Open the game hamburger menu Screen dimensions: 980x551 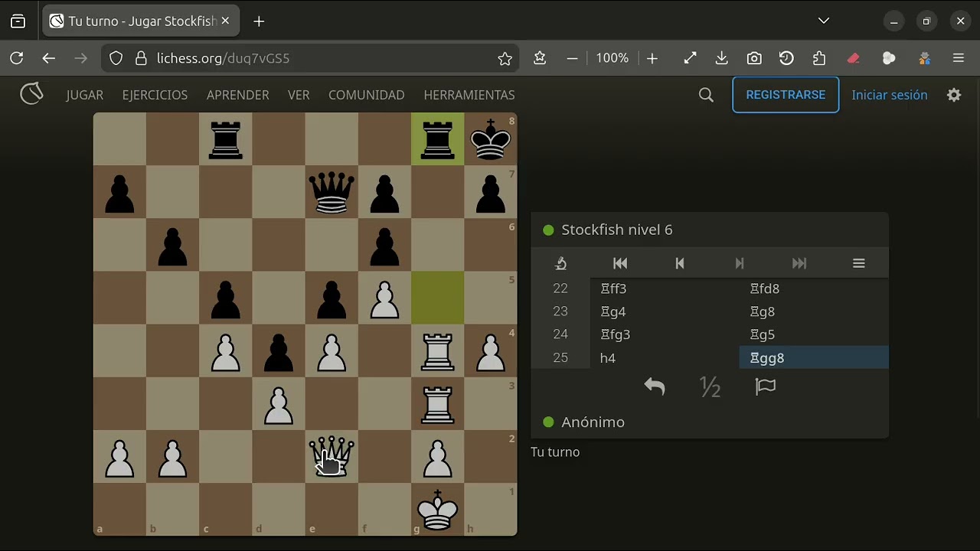point(859,263)
